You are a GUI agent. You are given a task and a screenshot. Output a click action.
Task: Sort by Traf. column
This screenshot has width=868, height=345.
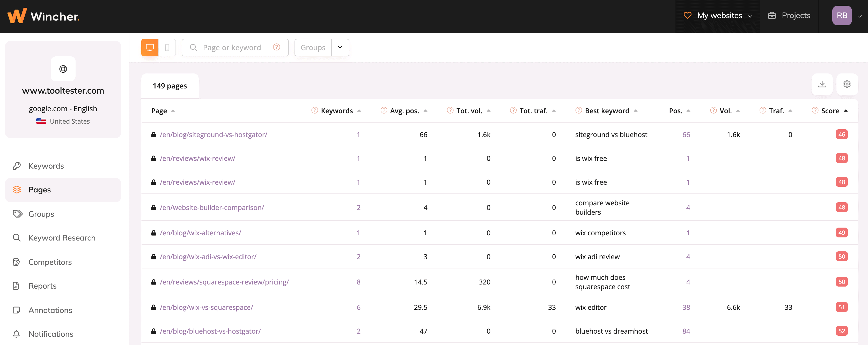point(780,111)
